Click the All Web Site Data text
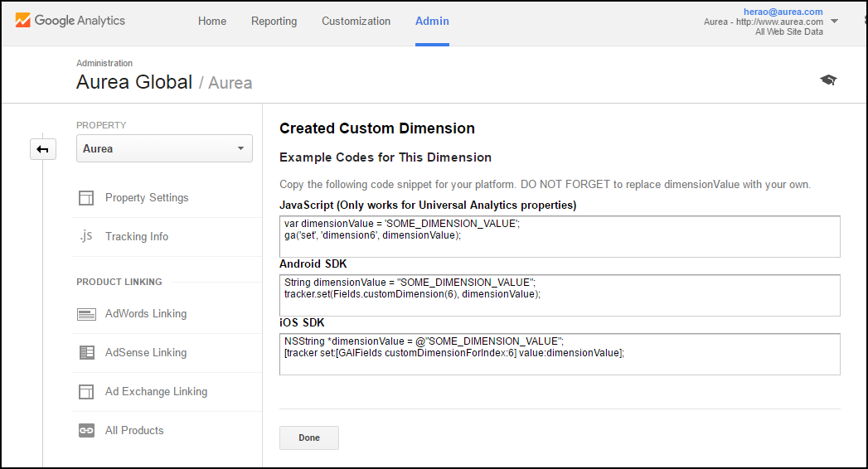 pyautogui.click(x=789, y=31)
